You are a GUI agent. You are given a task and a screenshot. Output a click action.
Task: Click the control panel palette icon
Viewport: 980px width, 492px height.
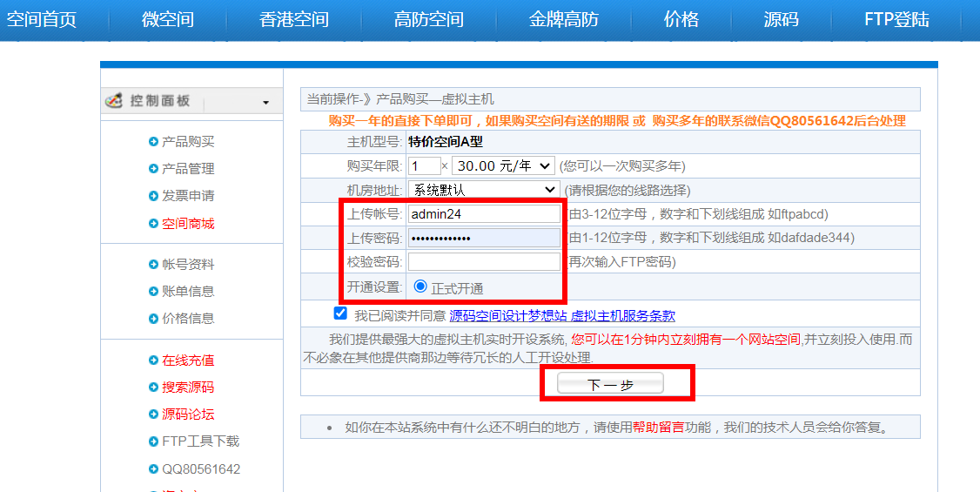coord(114,101)
